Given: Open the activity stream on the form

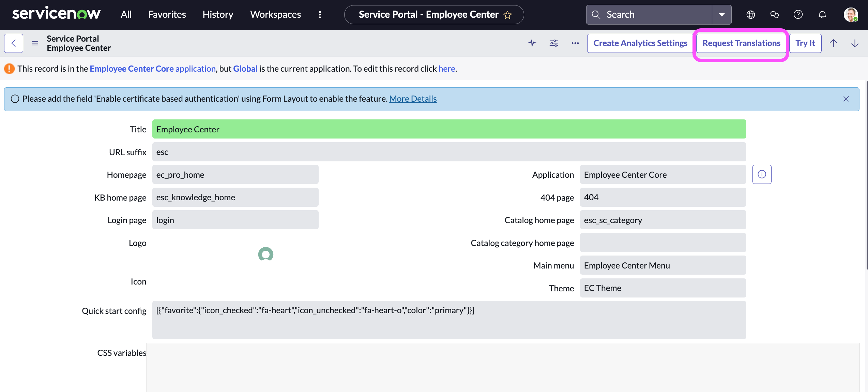Looking at the screenshot, I should [x=532, y=43].
